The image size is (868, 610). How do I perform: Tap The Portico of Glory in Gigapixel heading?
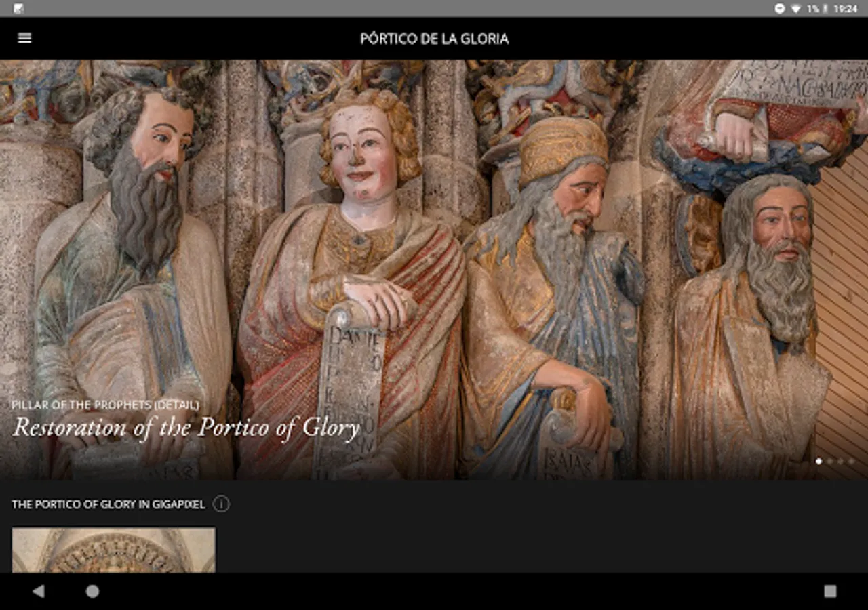[x=108, y=504]
